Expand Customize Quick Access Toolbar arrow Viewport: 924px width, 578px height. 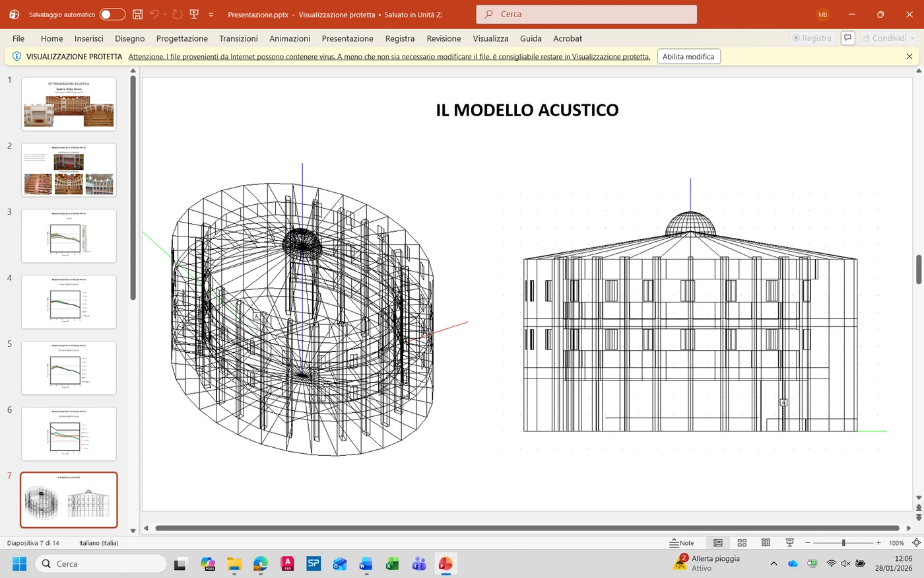[211, 15]
